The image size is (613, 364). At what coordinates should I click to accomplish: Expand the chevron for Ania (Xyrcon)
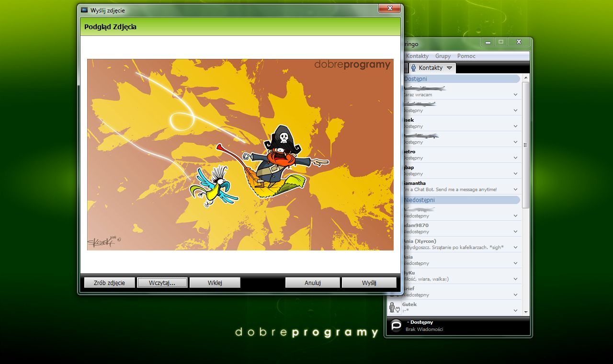coord(515,247)
